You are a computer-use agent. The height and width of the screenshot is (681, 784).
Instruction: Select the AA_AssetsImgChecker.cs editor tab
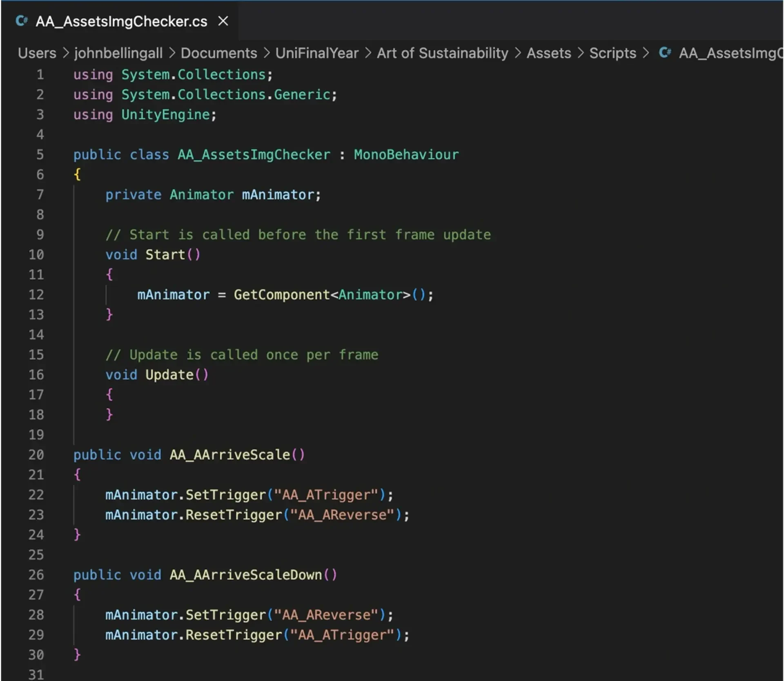[121, 21]
